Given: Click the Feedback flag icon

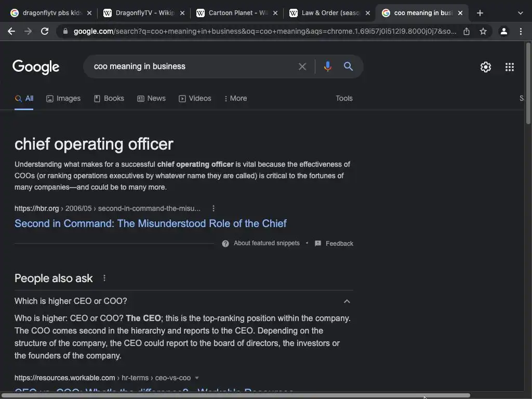Looking at the screenshot, I should (x=318, y=243).
